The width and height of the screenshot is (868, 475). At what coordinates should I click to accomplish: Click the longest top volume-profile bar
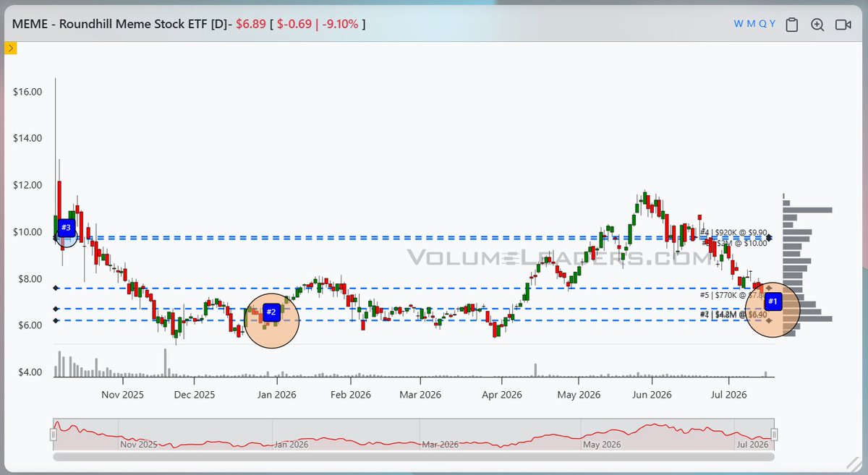[807, 210]
